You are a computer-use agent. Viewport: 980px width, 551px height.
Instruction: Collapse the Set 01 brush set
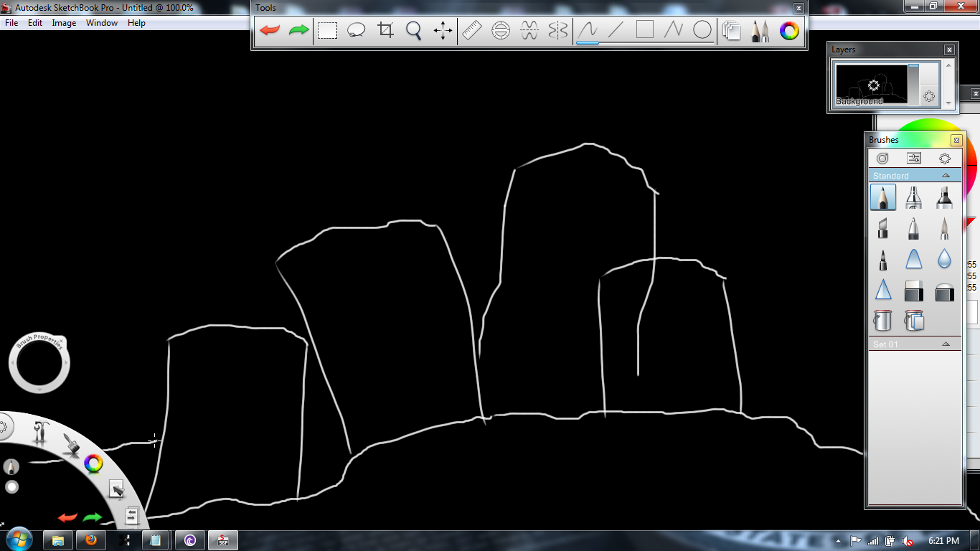click(946, 344)
